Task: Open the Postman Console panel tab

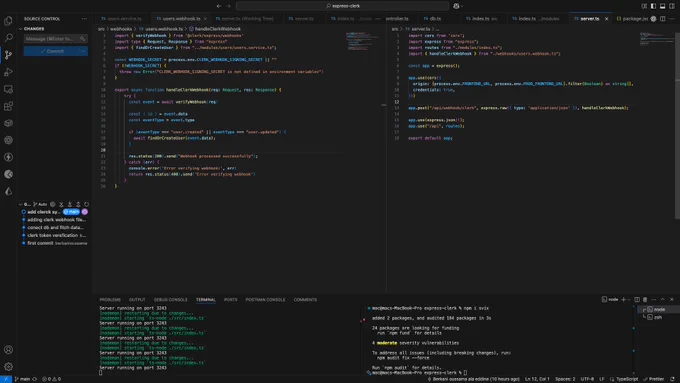Action: click(265, 300)
